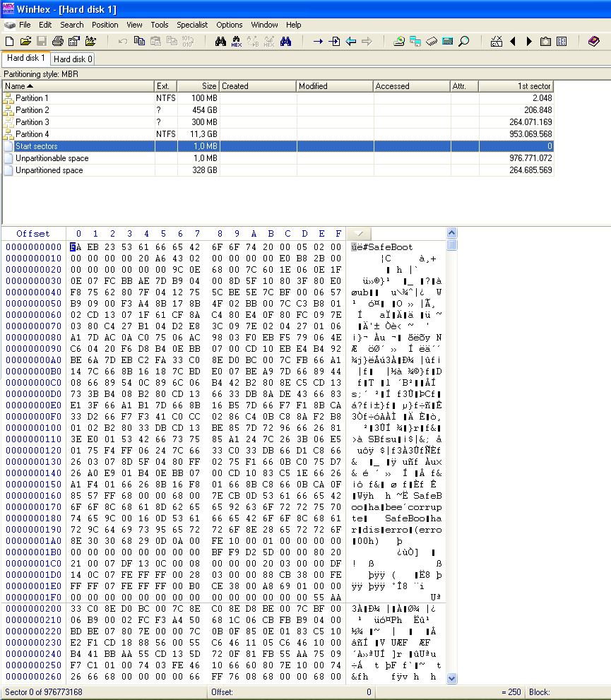
Task: Click the grayed-out Save floppy icon
Action: tap(42, 42)
